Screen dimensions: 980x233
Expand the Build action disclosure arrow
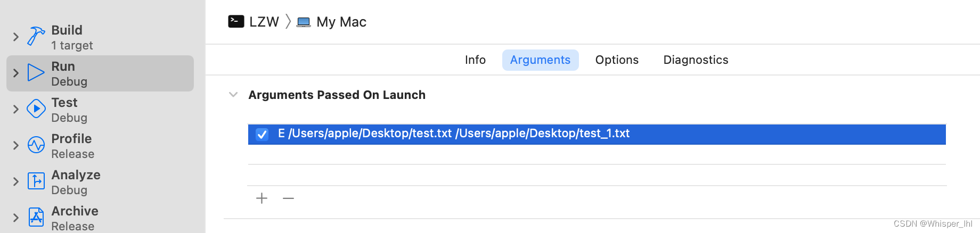[15, 37]
